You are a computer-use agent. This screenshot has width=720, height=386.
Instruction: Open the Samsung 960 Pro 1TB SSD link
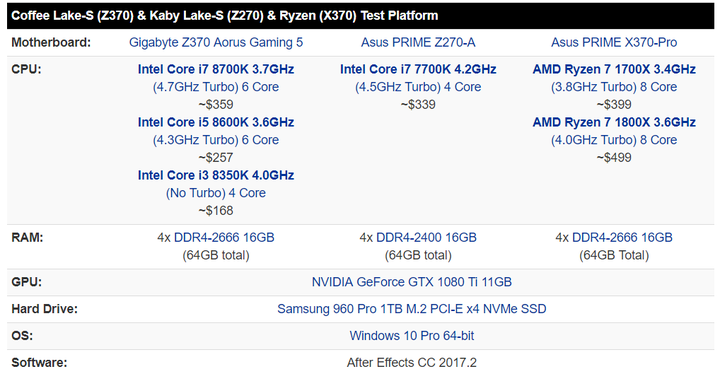point(411,309)
